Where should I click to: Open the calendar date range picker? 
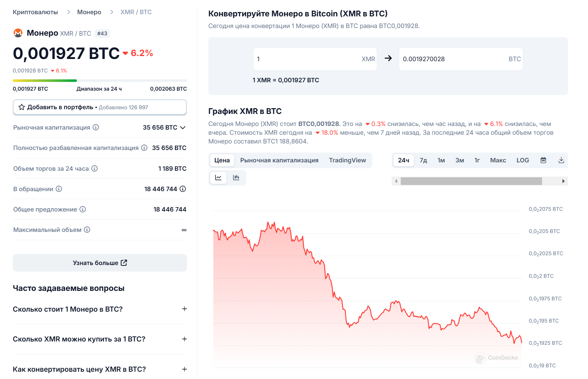pyautogui.click(x=543, y=160)
